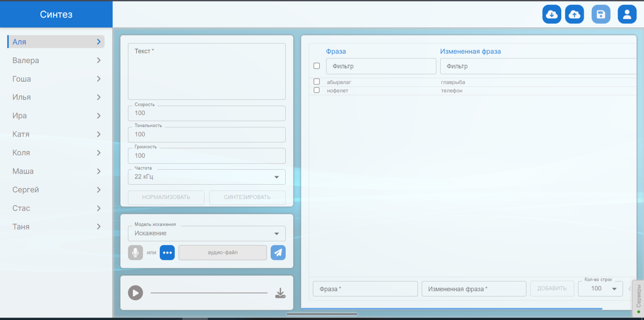
Task: Open the Частота 22 кГц dropdown
Action: [207, 177]
